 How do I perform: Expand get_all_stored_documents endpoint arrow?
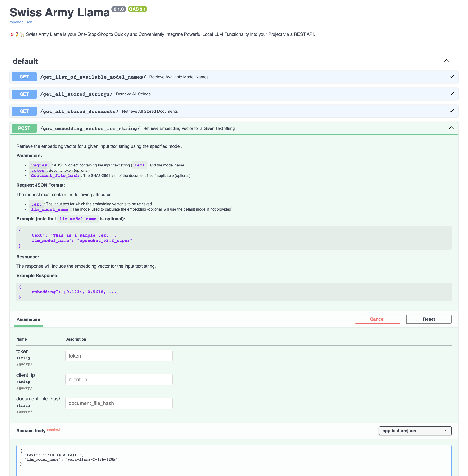pos(451,111)
